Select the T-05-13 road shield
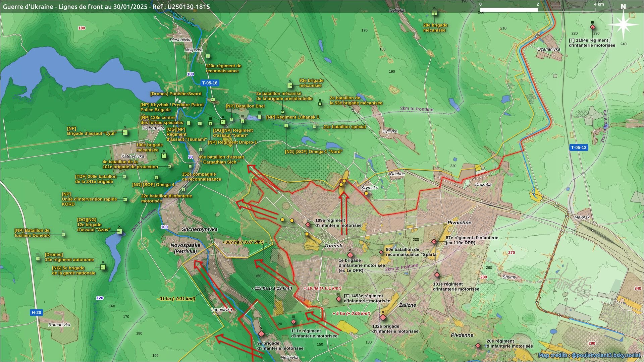Image resolution: width=644 pixels, height=362 pixels. 579,147
